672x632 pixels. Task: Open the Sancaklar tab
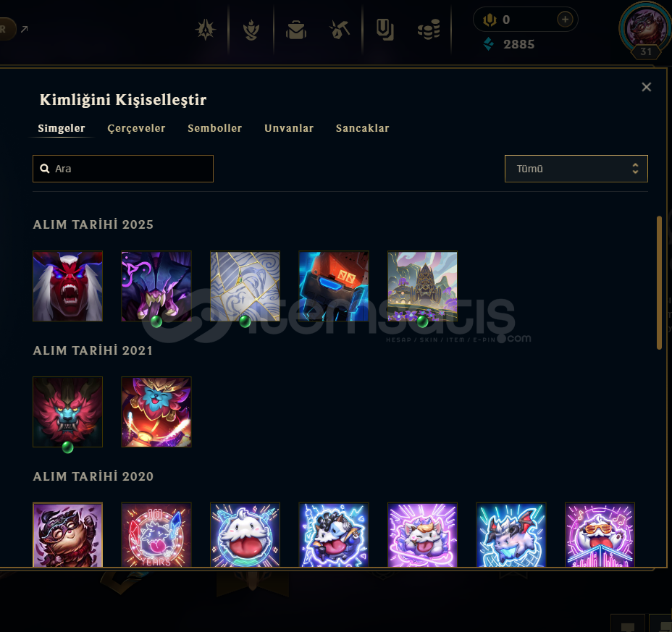pos(363,128)
